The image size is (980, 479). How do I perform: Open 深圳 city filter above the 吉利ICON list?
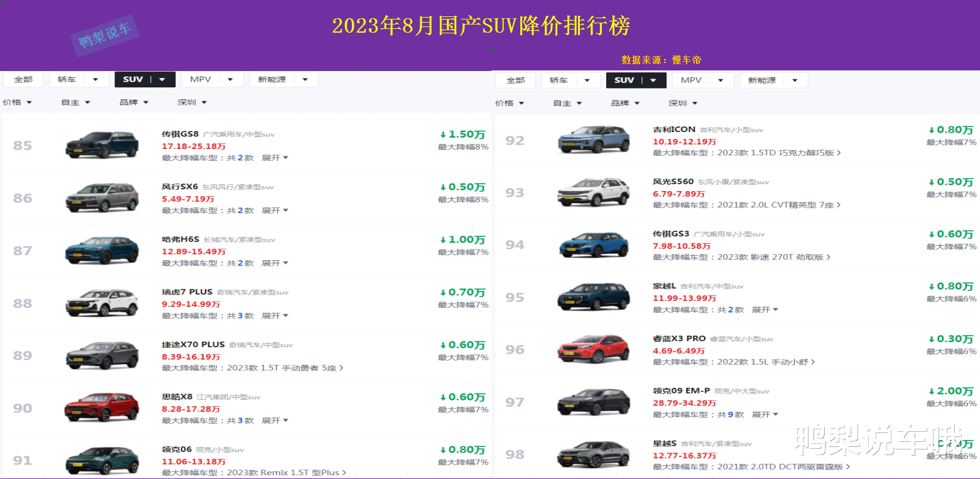pyautogui.click(x=683, y=103)
